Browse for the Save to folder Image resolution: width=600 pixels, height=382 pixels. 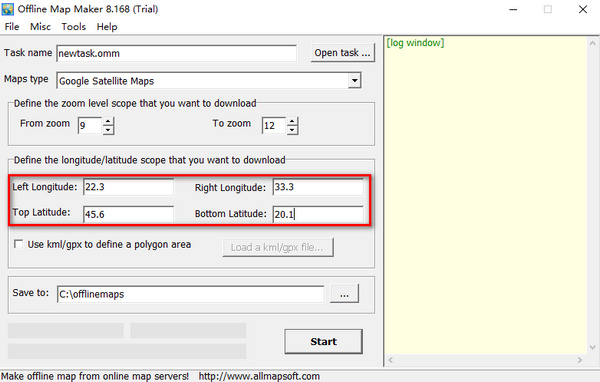tap(344, 294)
